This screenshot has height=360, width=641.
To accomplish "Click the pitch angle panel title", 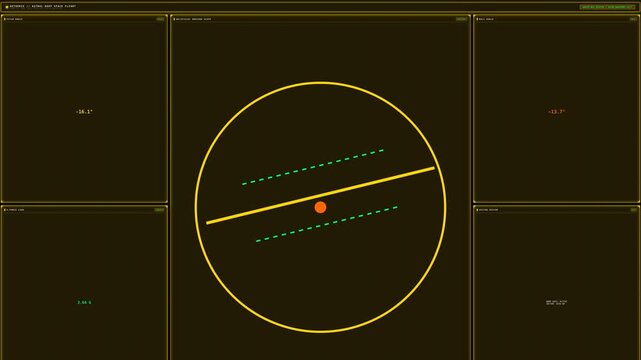I will tap(15, 19).
